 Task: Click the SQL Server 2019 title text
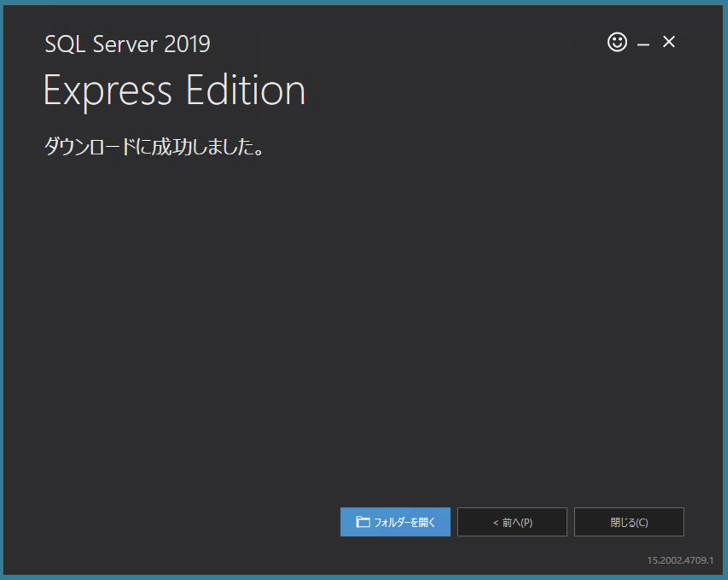click(128, 44)
